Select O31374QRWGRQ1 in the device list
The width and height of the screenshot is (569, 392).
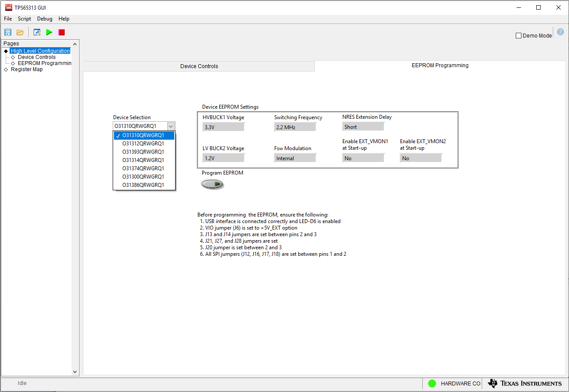[144, 168]
